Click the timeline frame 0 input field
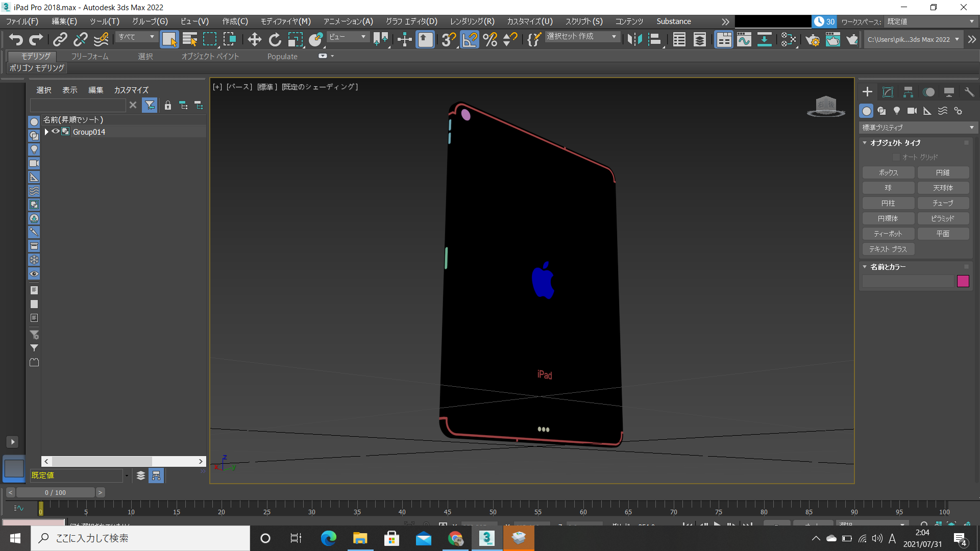Screen dimensions: 980x551 pyautogui.click(x=55, y=492)
